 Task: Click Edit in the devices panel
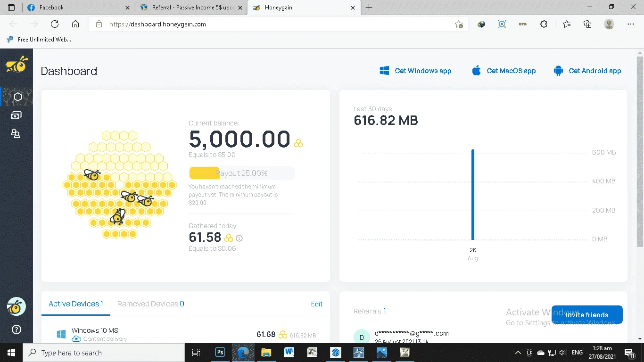coord(317,304)
